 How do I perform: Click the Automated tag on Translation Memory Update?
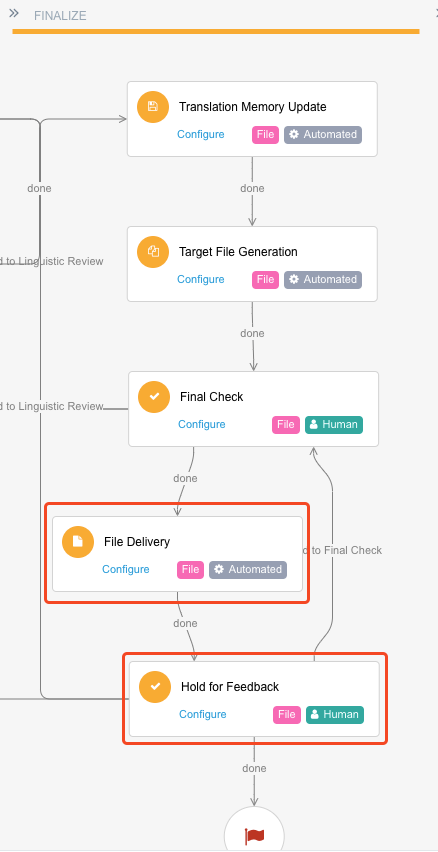(323, 135)
